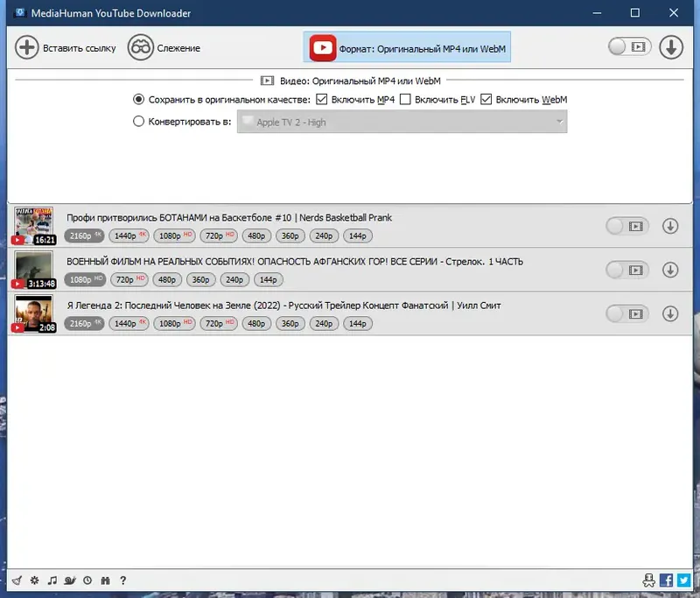Toggle the video switch on the Я Легенда 2 row
The height and width of the screenshot is (598, 700).
pos(627,313)
